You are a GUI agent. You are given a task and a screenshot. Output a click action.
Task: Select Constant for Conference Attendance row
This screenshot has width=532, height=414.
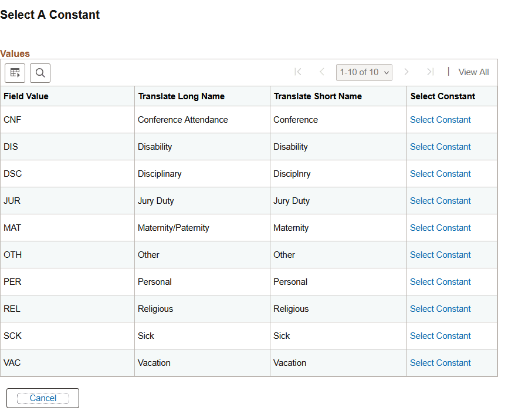coord(440,119)
